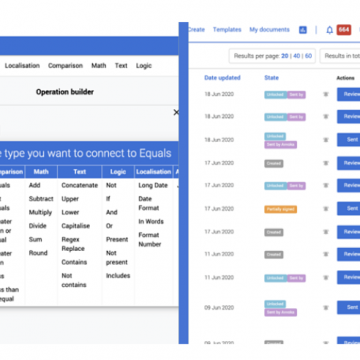Click Sent button on Partially signed row
The image size is (360, 360).
click(349, 208)
